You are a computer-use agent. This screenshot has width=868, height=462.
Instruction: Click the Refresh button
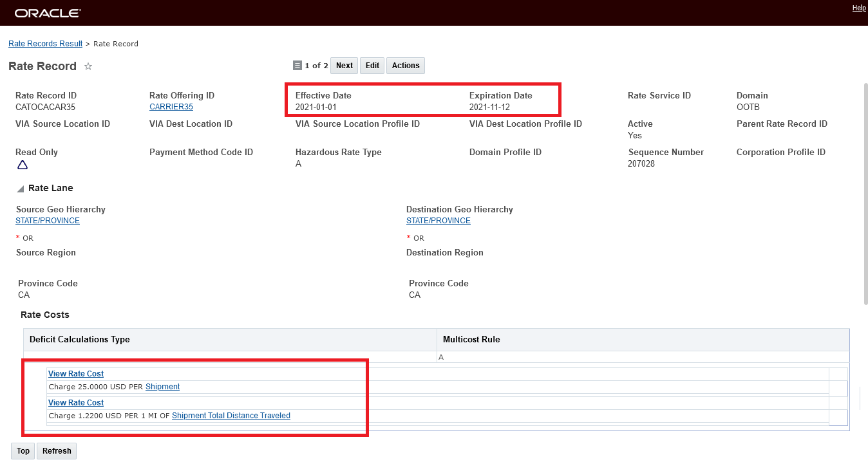57,451
